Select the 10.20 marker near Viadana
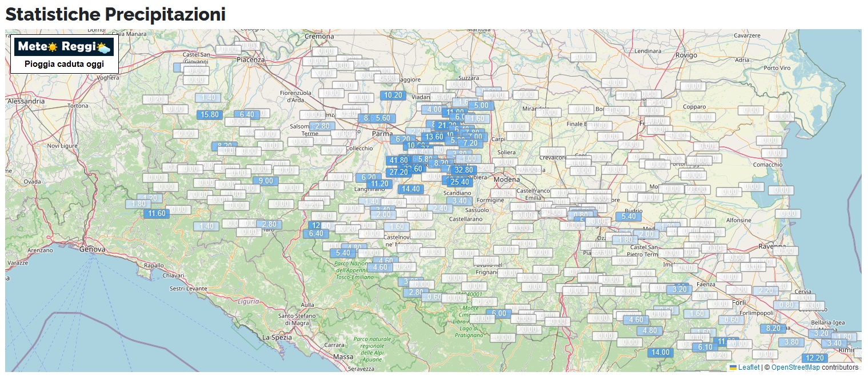 393,95
